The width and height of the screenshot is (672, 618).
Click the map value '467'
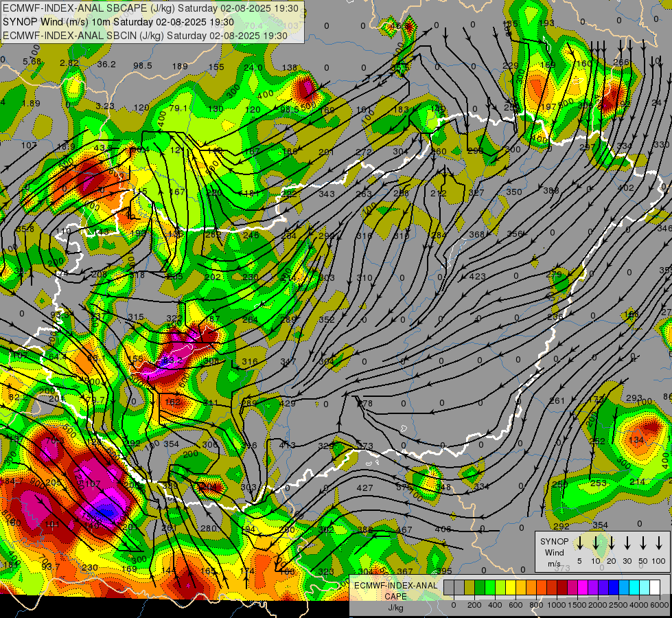[404, 529]
